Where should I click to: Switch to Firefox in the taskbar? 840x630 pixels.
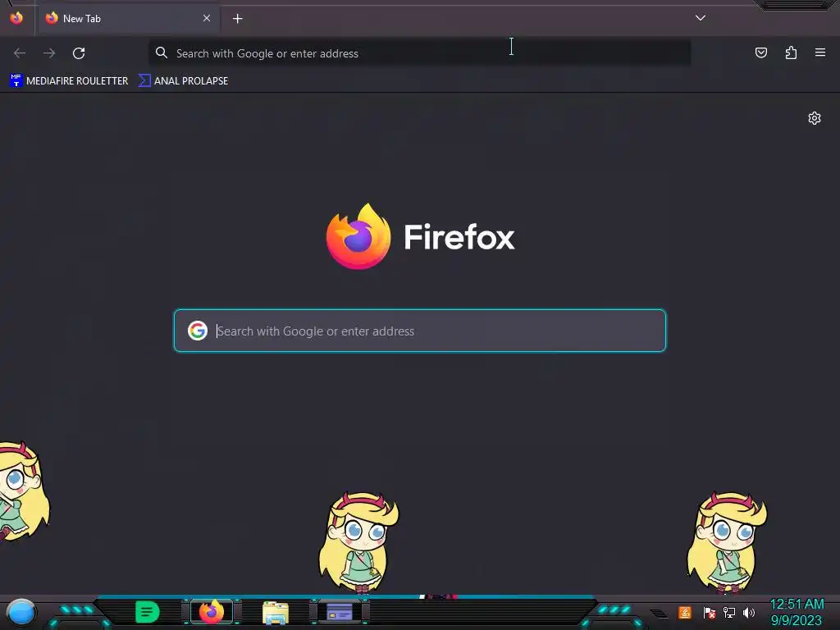tap(212, 612)
